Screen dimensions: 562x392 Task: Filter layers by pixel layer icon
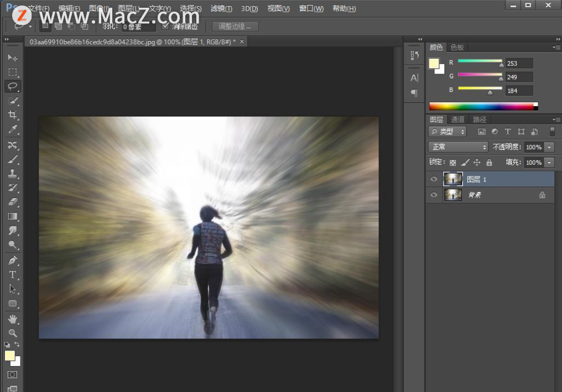(x=482, y=132)
